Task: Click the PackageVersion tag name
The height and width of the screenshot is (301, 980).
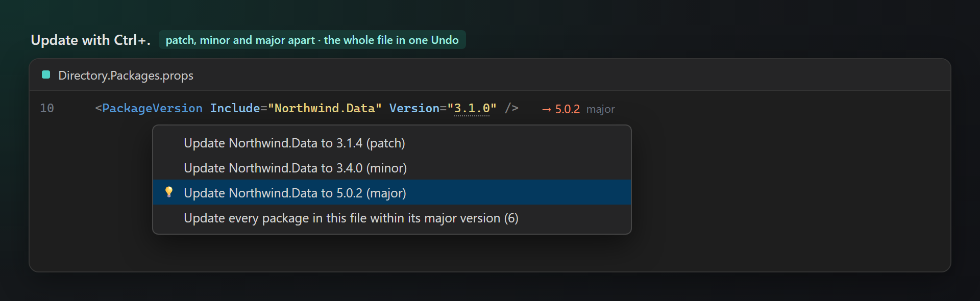Action: [x=152, y=109]
